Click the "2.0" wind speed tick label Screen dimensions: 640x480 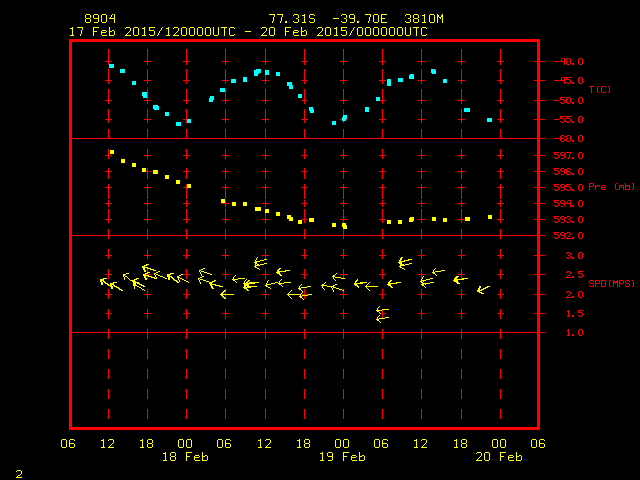(x=574, y=294)
